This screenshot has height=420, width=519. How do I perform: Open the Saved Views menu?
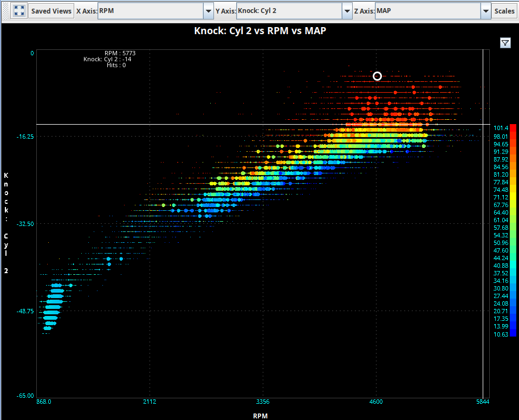tap(51, 11)
